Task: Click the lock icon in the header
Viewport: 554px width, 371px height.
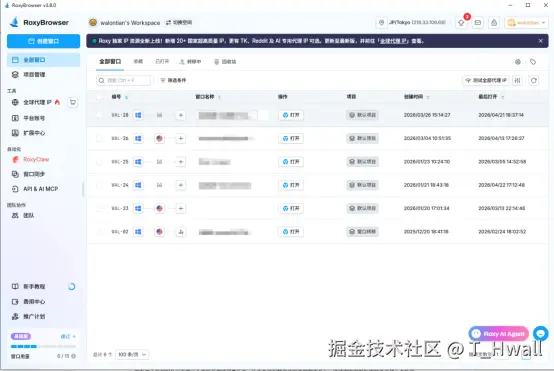Action: click(494, 23)
